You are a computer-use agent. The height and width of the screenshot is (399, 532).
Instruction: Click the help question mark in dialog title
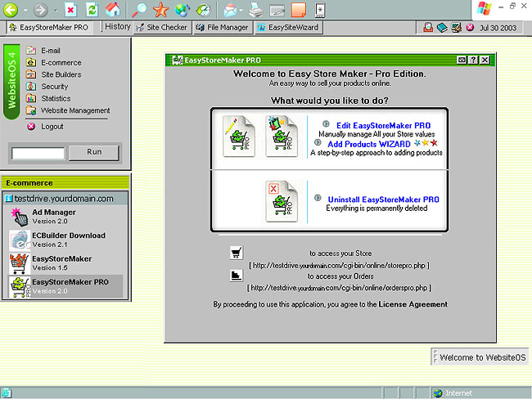coord(473,60)
